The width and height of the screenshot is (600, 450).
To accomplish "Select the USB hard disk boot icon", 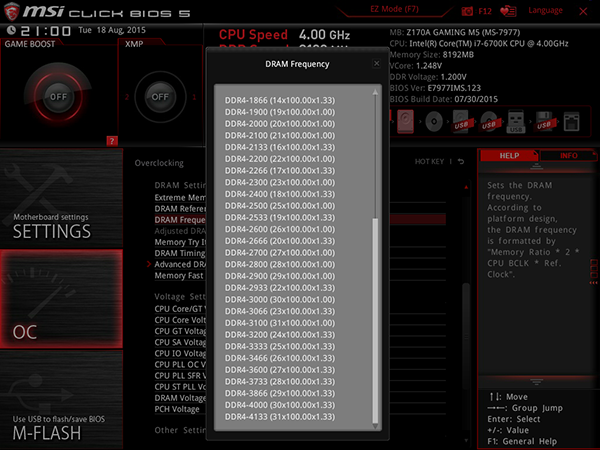I will click(461, 122).
